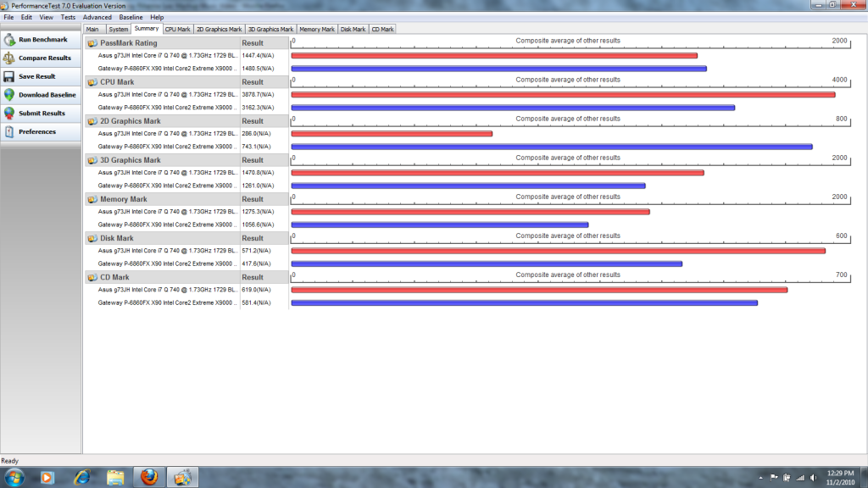Viewport: 868px width, 488px height.
Task: Click the CPU Mark section icon
Action: tap(92, 82)
